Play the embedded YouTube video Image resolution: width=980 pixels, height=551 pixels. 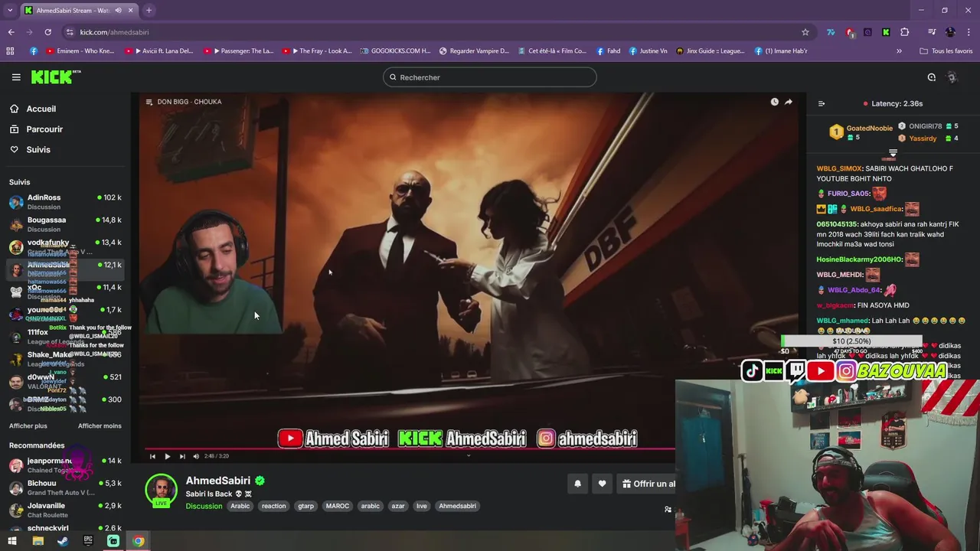pos(167,456)
